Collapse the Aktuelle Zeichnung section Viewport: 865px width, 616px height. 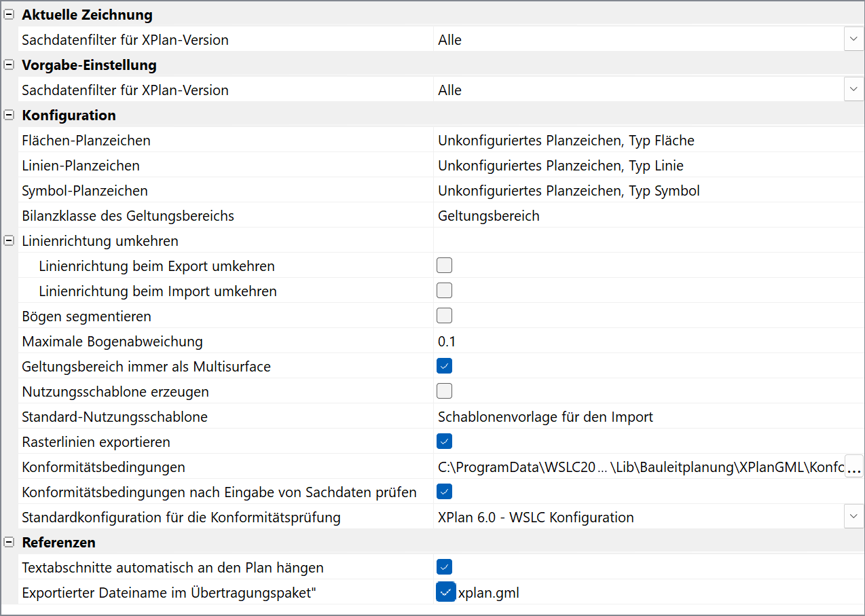[10, 15]
